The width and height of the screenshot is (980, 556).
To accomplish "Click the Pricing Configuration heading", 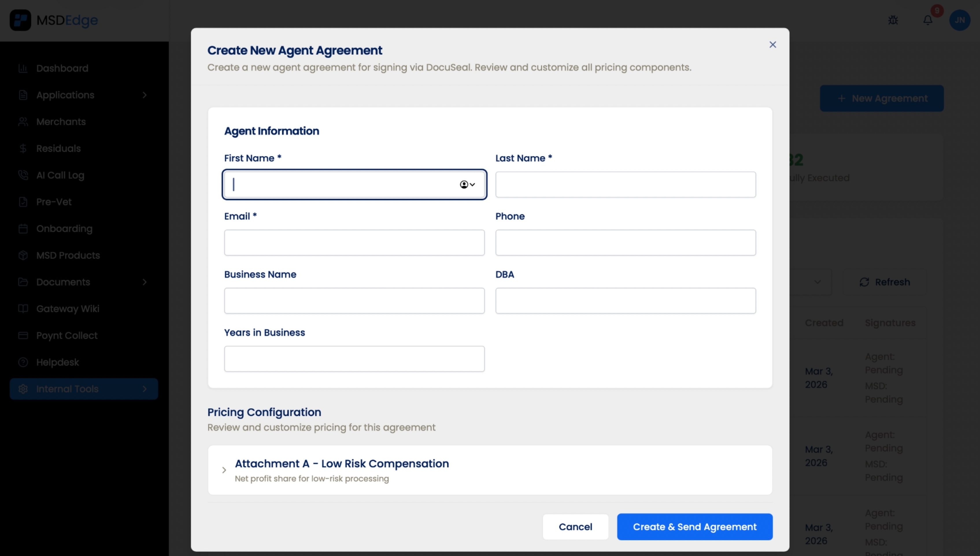I will (264, 412).
